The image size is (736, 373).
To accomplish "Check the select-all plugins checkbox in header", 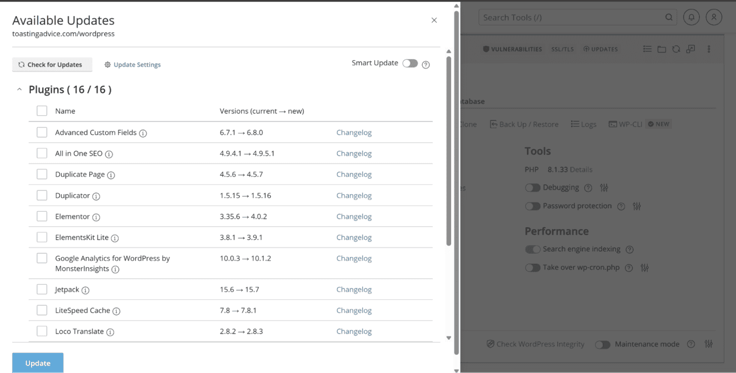I will point(42,111).
